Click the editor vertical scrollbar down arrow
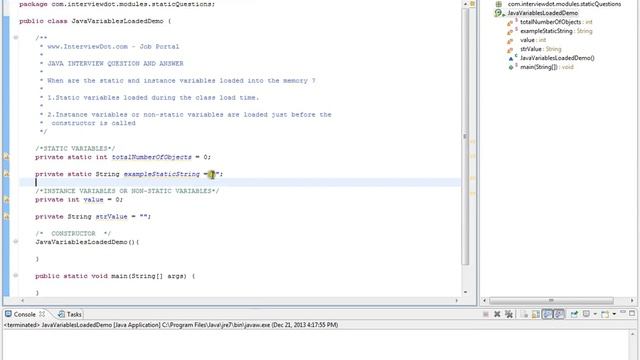The width and height of the screenshot is (640, 360). tap(465, 292)
